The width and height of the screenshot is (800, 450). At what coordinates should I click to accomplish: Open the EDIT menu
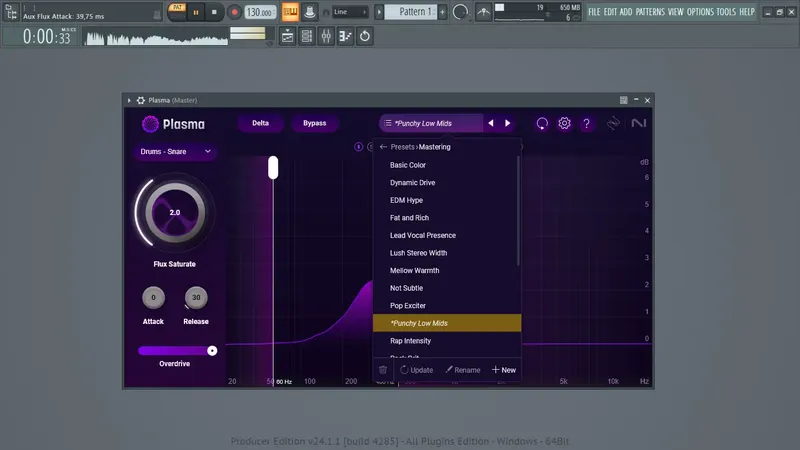point(610,12)
